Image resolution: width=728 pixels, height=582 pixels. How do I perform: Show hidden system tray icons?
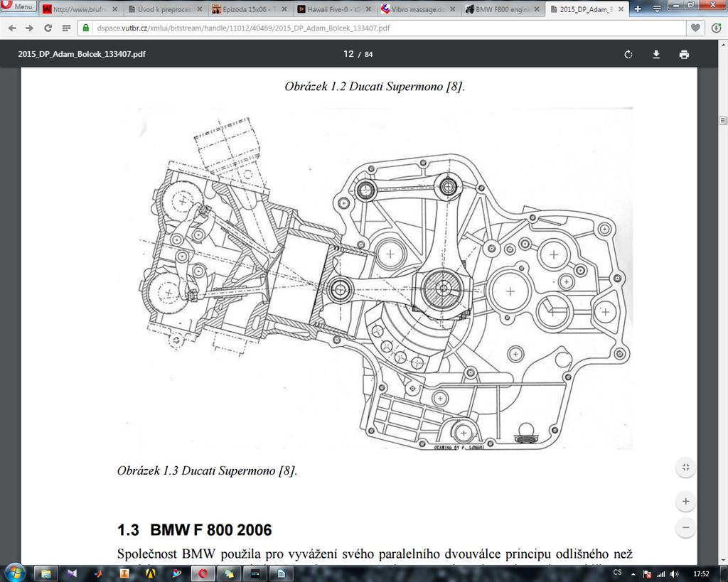633,574
